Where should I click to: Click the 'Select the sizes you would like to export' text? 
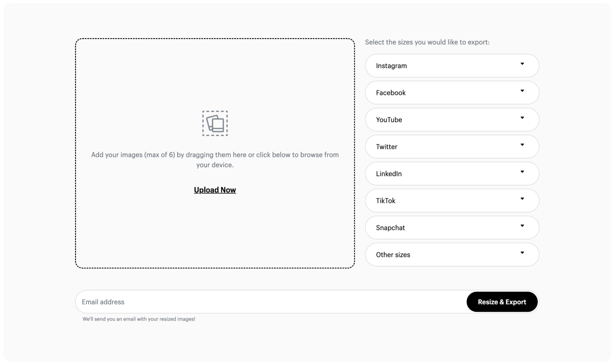tap(427, 42)
